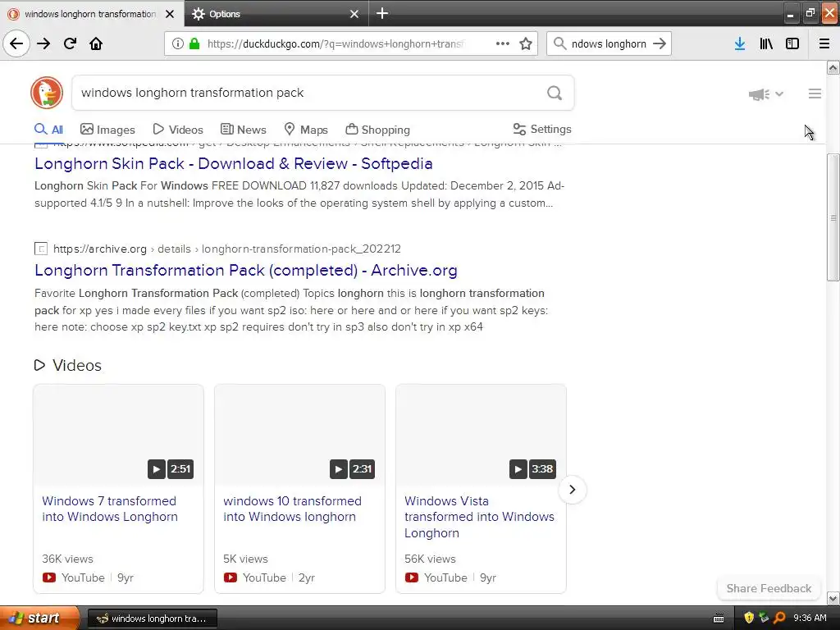The width and height of the screenshot is (840, 630).
Task: Open Windows 7 transformed into Longhorn link
Action: (x=110, y=509)
